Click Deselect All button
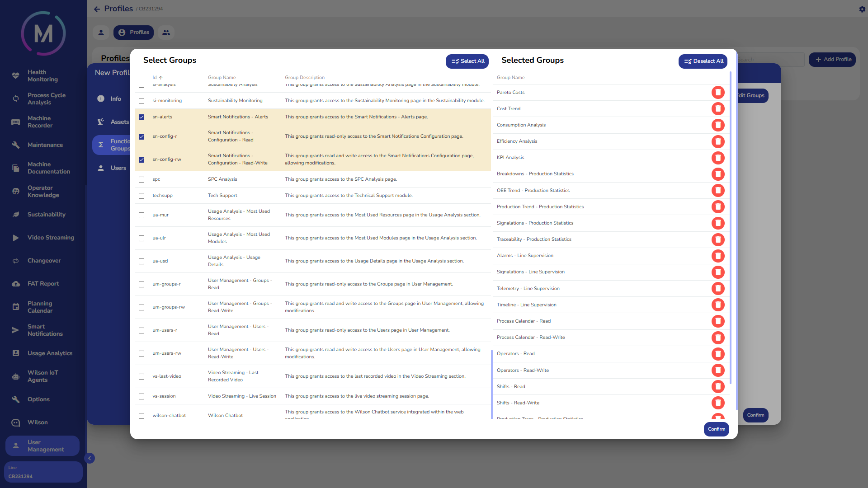 click(703, 61)
